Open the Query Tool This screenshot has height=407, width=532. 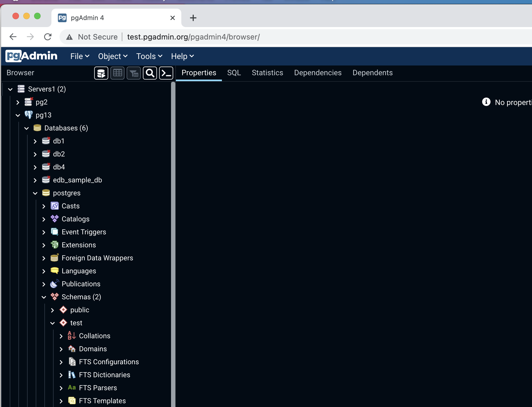101,73
